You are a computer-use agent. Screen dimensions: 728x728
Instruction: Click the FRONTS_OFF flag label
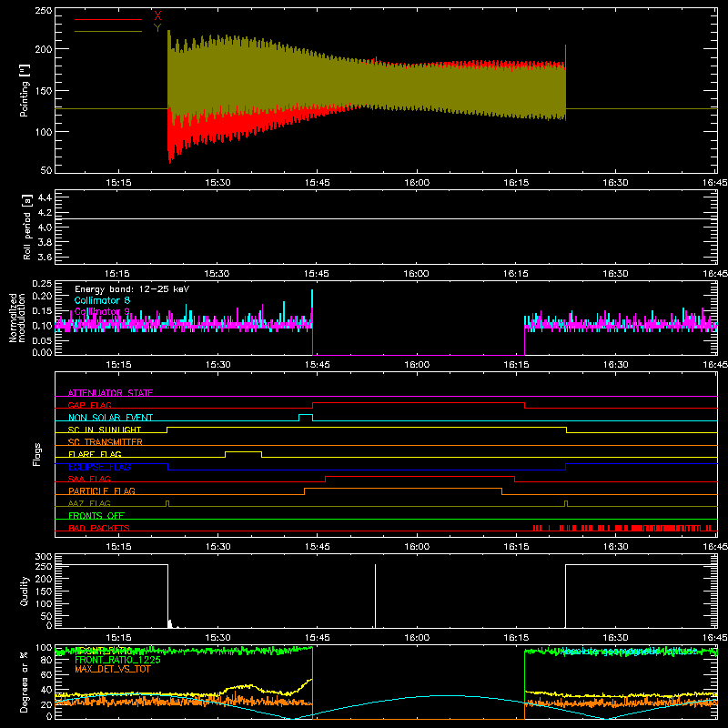pos(96,515)
